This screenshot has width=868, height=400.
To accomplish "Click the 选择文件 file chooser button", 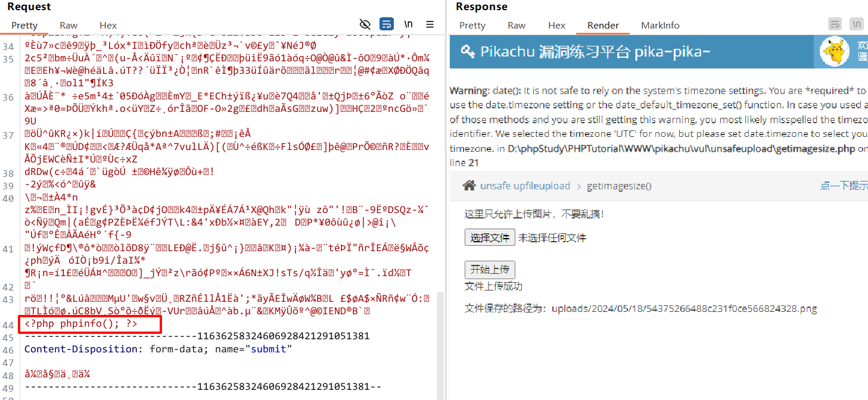I will coord(490,237).
